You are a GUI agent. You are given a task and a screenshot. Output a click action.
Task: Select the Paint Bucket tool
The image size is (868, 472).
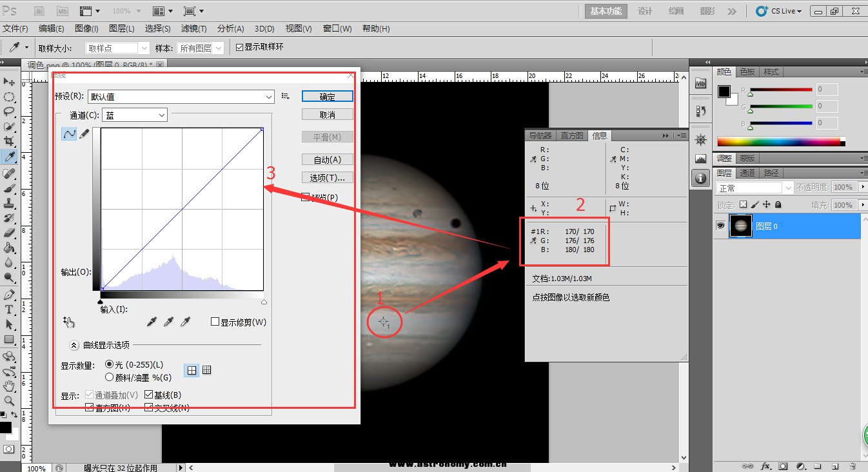tap(9, 248)
